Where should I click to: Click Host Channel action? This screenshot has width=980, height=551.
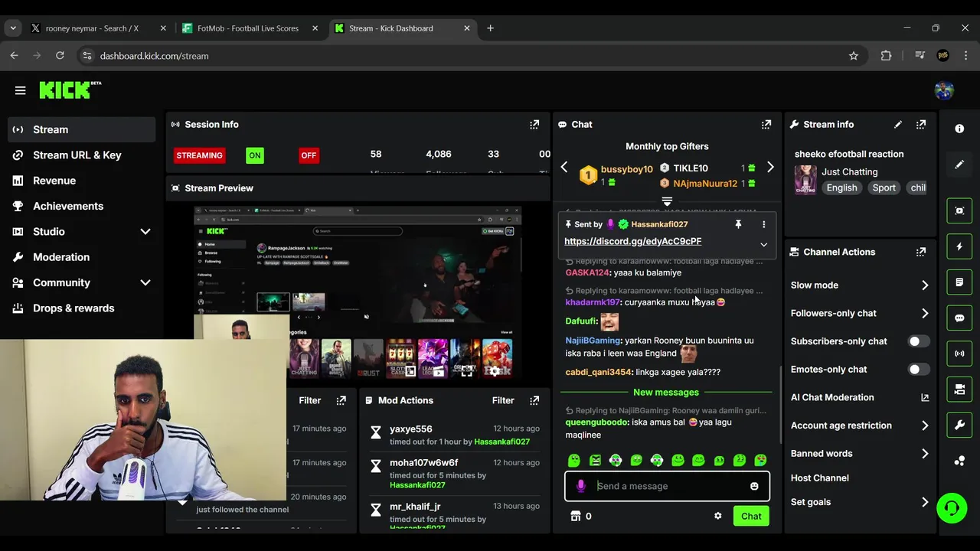(x=819, y=478)
